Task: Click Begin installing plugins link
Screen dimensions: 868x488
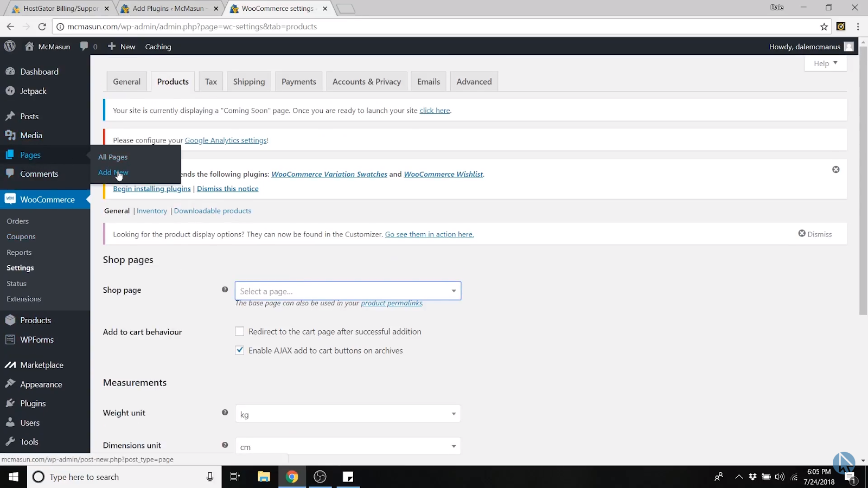Action: pos(152,189)
